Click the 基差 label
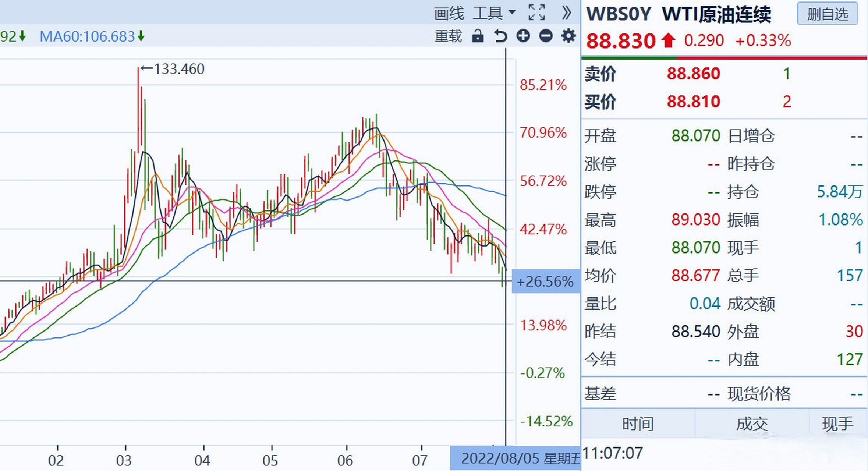This screenshot has width=868, height=471. 600,394
